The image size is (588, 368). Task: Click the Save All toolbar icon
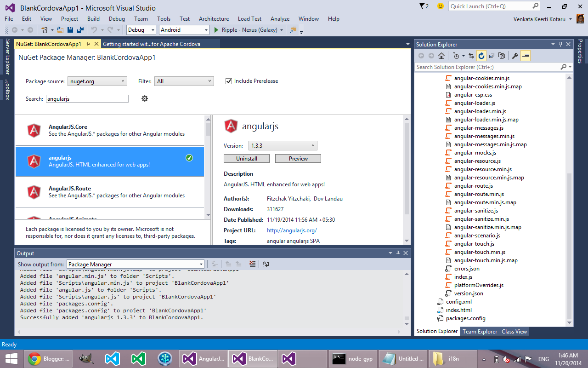(x=80, y=30)
